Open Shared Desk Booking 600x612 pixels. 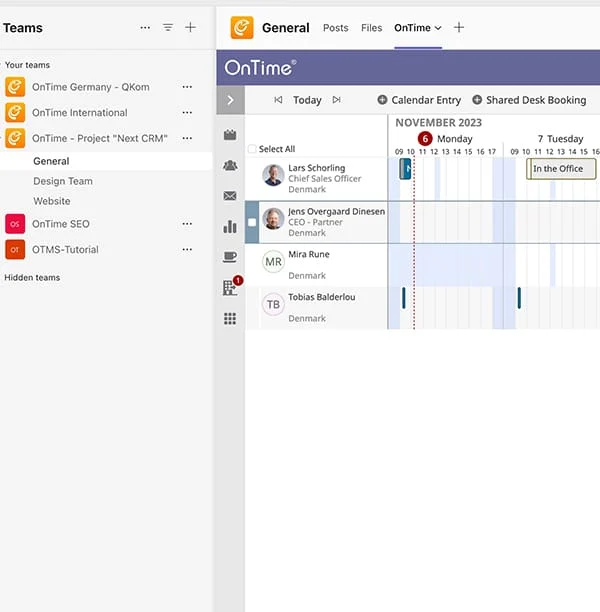click(529, 100)
